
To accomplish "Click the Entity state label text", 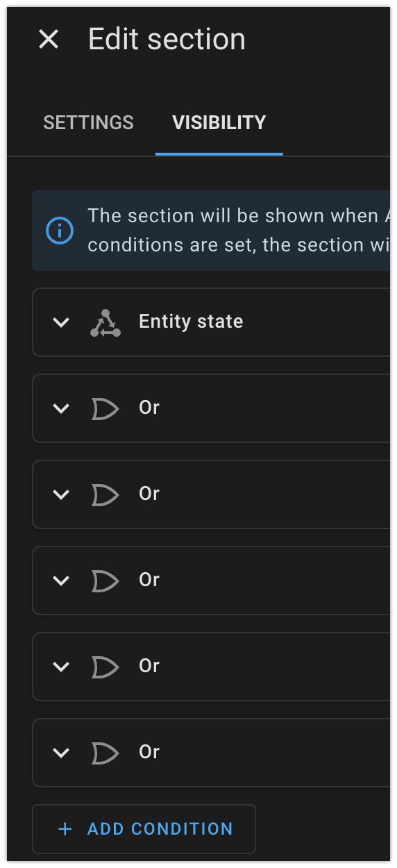I will point(191,322).
